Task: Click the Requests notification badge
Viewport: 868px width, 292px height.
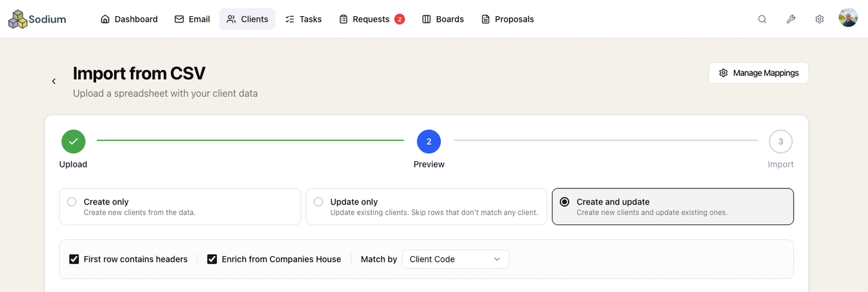Action: pos(399,19)
